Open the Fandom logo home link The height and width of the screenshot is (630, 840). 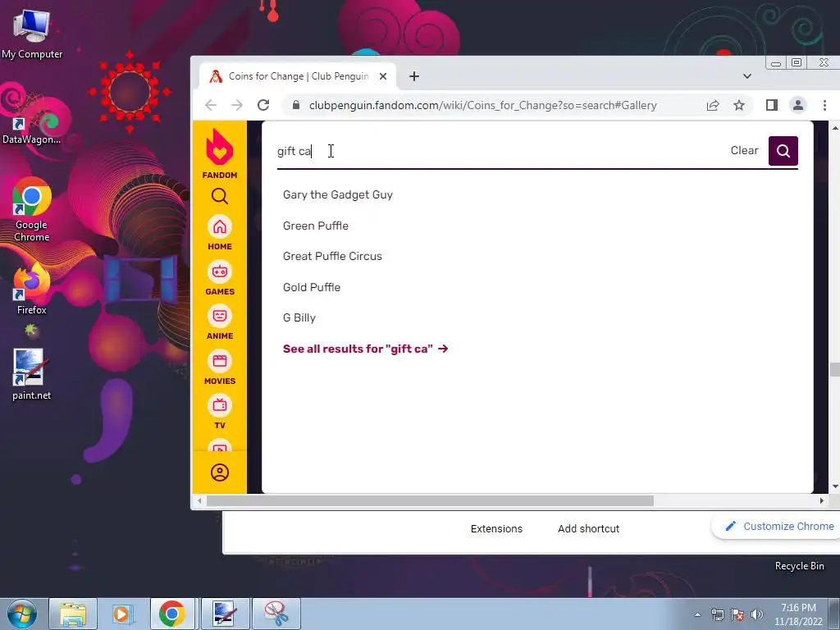[220, 153]
